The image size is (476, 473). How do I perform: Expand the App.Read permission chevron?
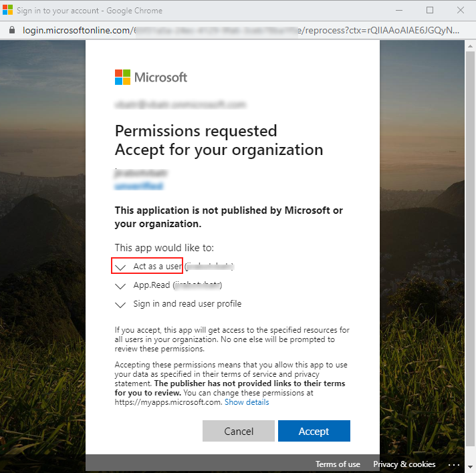point(120,286)
